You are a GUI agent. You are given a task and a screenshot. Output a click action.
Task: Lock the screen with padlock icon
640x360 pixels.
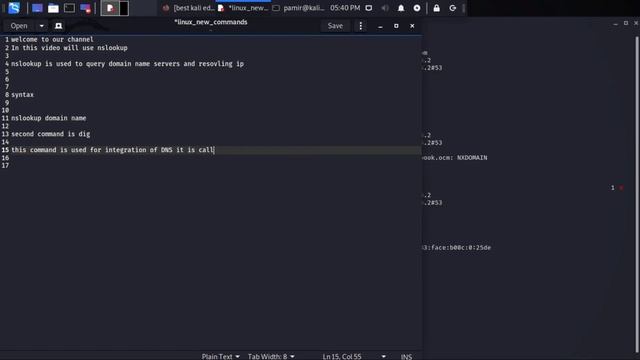click(x=436, y=8)
